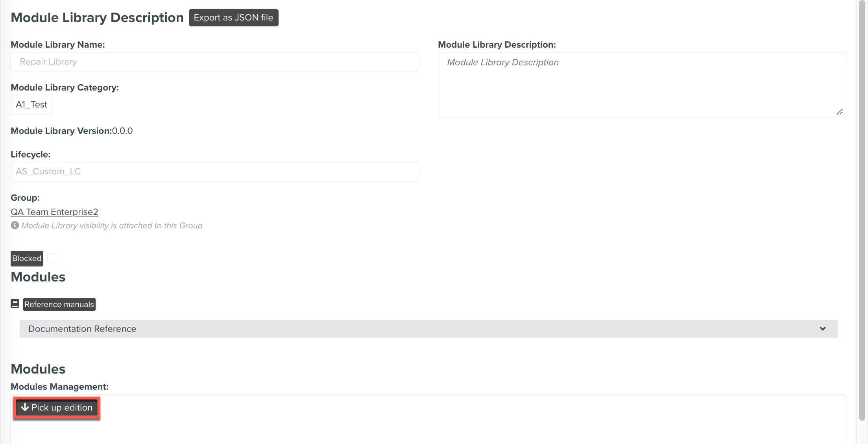Open the A1_Test category dropdown
868x444 pixels.
tap(31, 105)
